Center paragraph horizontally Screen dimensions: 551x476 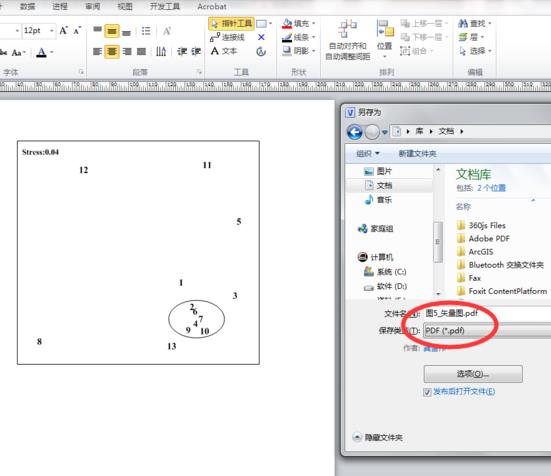(112, 52)
